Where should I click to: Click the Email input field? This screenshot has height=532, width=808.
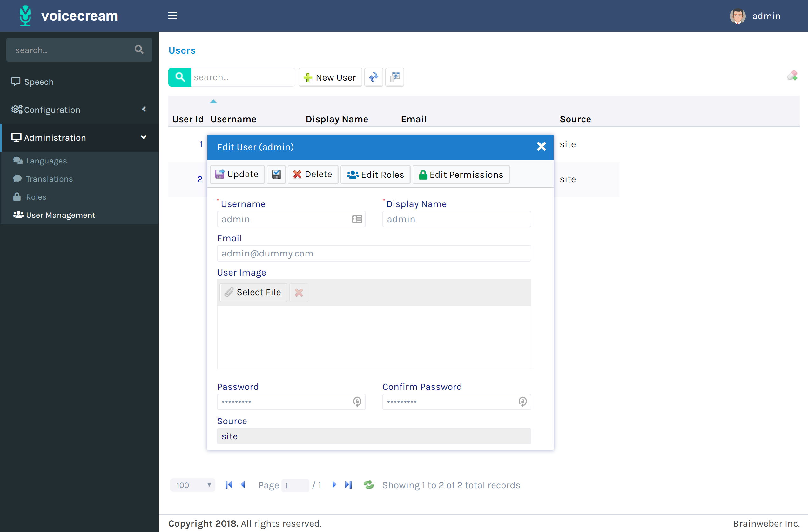(x=374, y=253)
